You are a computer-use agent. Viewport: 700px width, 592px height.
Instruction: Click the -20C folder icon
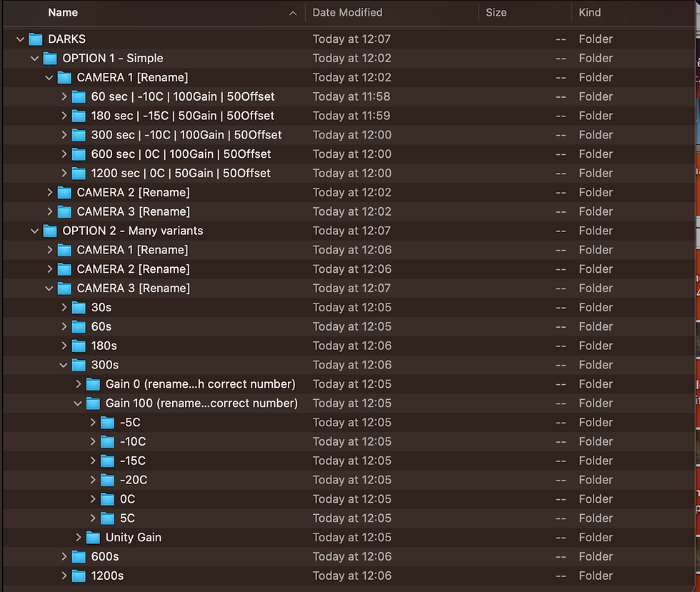(108, 479)
